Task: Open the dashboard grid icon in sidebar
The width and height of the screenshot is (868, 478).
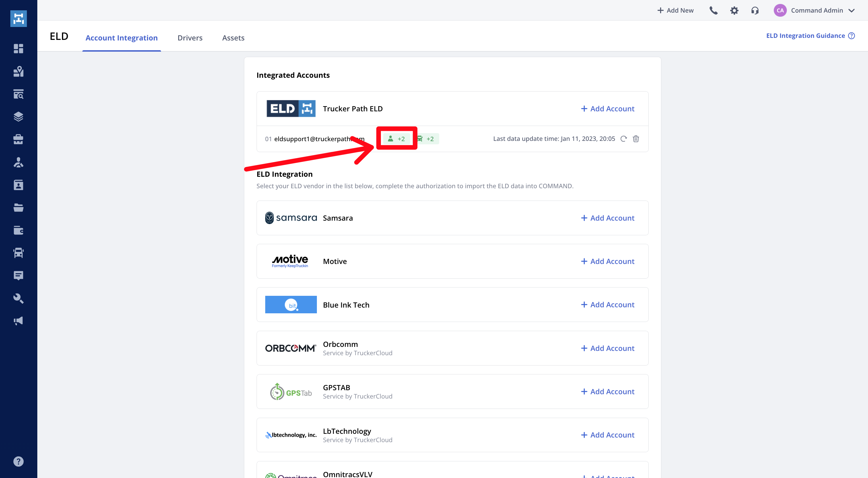Action: tap(19, 48)
